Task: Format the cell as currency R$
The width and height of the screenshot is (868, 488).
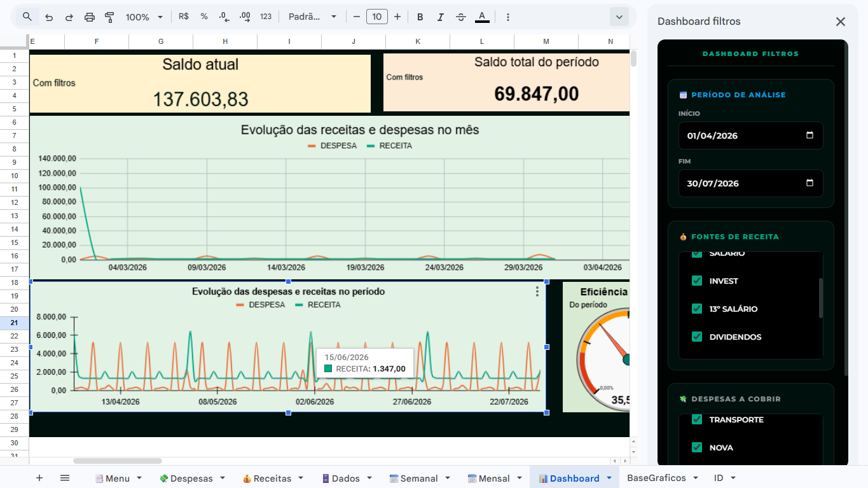Action: point(184,17)
